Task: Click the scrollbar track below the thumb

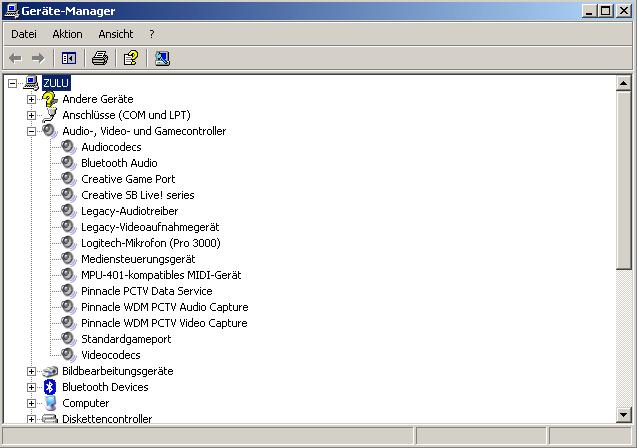Action: coord(623,338)
